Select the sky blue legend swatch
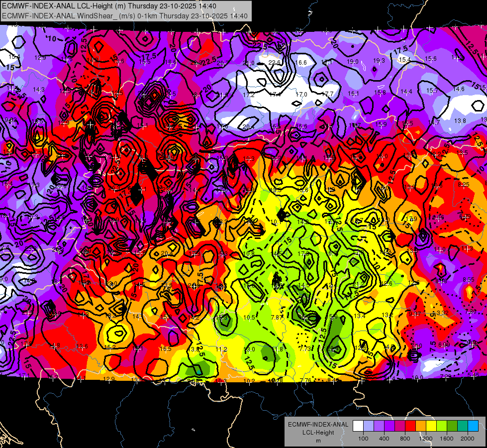The width and height of the screenshot is (487, 448). pos(474,426)
